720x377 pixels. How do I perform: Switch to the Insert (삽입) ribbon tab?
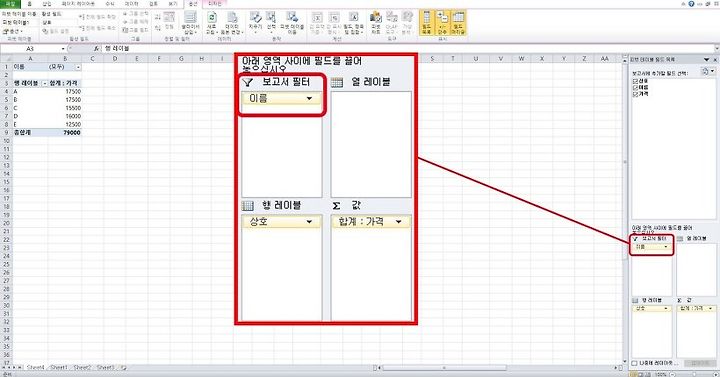47,4
